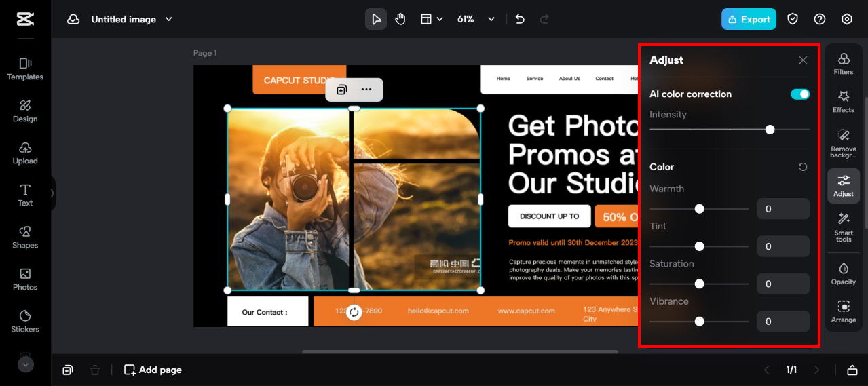Open the Shapes panel
This screenshot has height=386, width=868.
click(25, 237)
